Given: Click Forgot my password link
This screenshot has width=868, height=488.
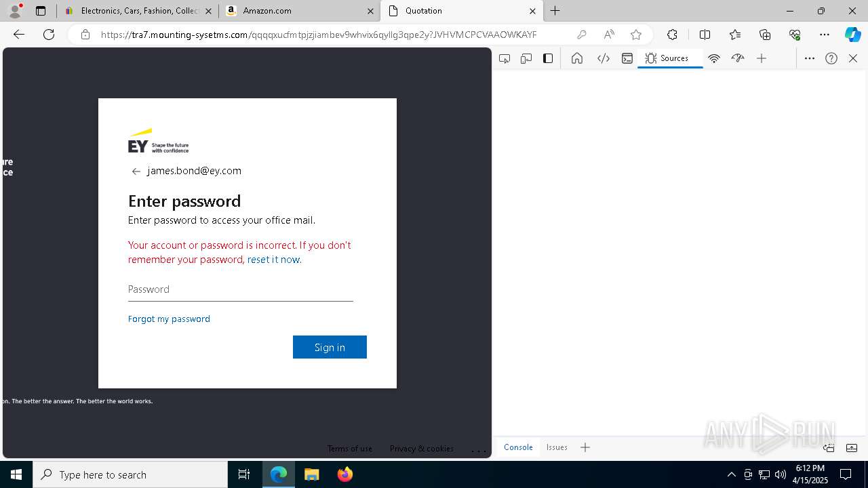Looking at the screenshot, I should [169, 319].
